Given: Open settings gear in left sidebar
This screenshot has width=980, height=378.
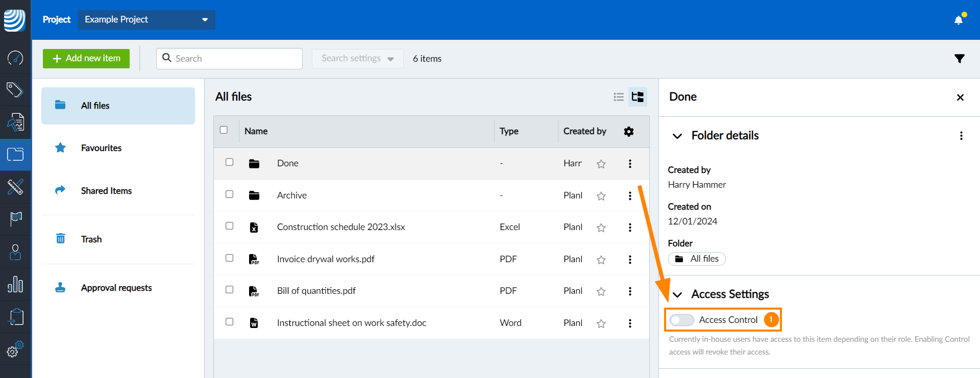Looking at the screenshot, I should [15, 349].
